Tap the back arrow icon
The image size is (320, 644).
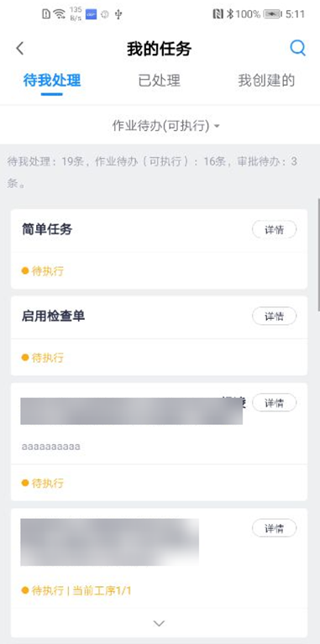[19, 49]
